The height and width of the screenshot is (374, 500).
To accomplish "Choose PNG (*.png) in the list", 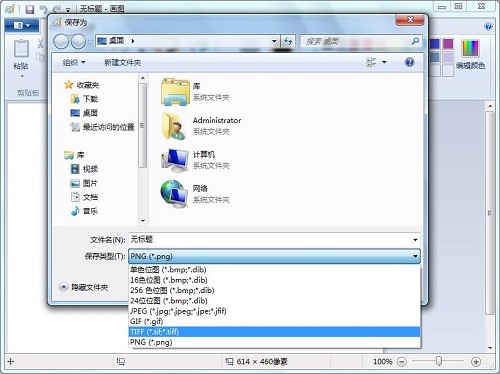I will (274, 342).
